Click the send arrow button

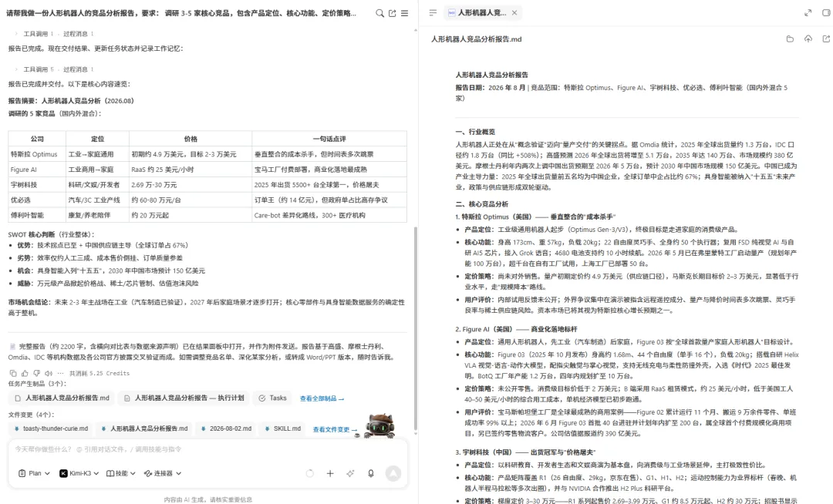pyautogui.click(x=393, y=473)
